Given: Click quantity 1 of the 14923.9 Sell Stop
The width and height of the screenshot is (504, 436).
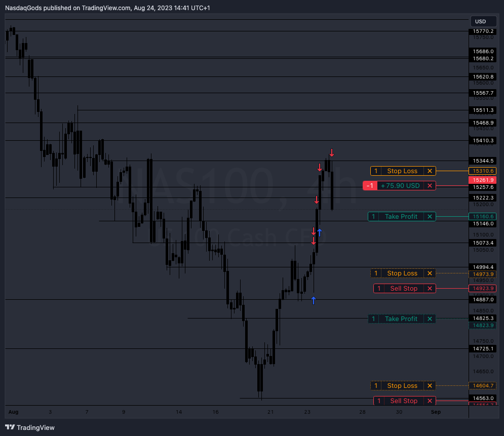Looking at the screenshot, I should pos(379,289).
